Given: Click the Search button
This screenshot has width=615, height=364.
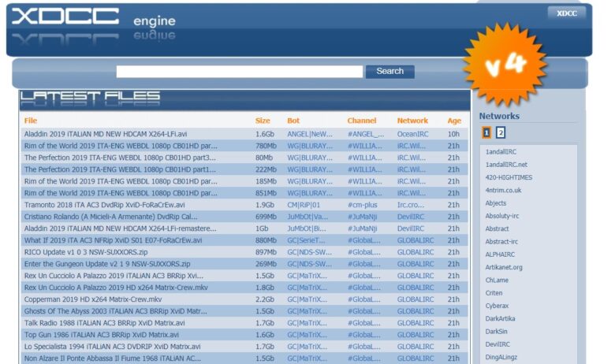Looking at the screenshot, I should coord(389,72).
